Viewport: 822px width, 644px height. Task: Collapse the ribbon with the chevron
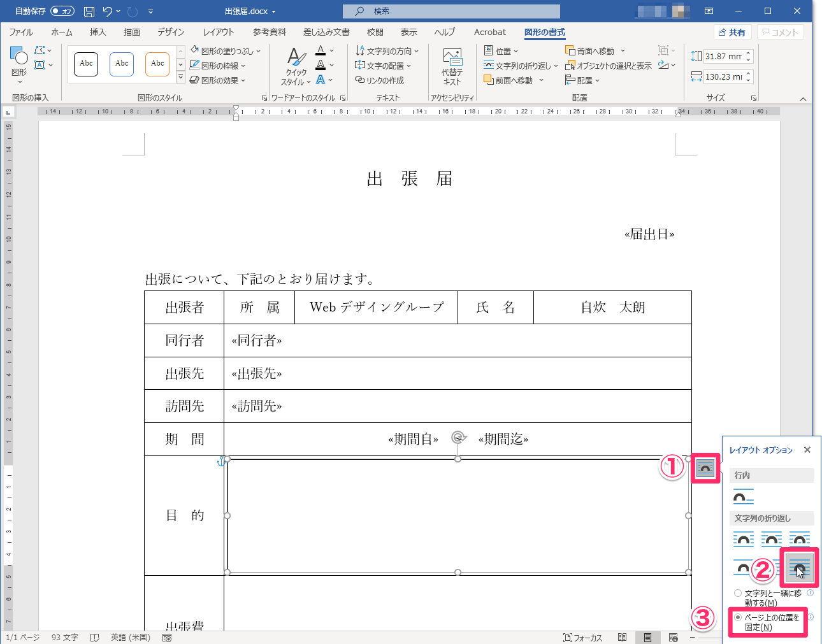coord(803,99)
